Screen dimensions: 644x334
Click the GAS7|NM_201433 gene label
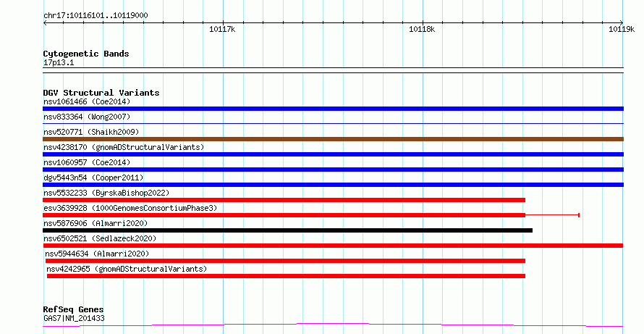click(74, 318)
